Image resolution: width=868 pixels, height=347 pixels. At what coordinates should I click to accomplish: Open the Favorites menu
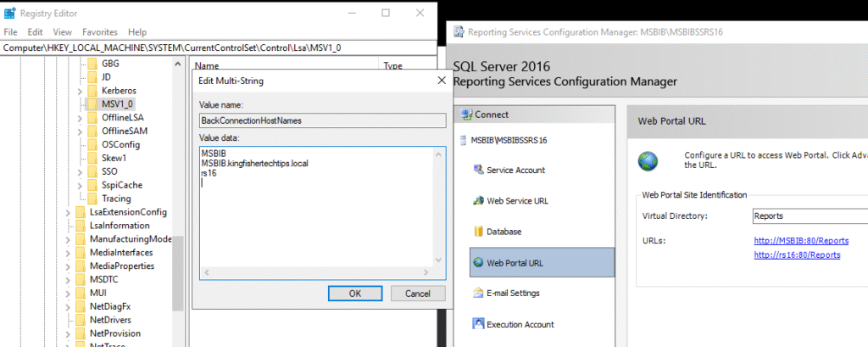click(x=99, y=31)
